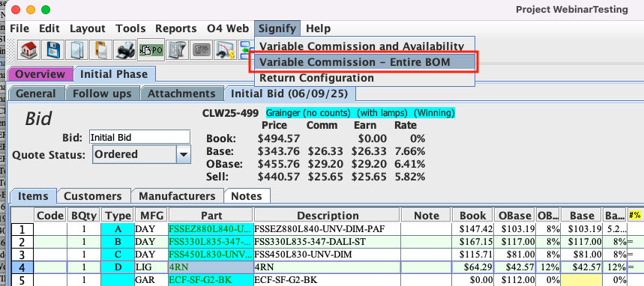Print using the printer toolbar icon
This screenshot has height=286, width=644.
[125, 50]
